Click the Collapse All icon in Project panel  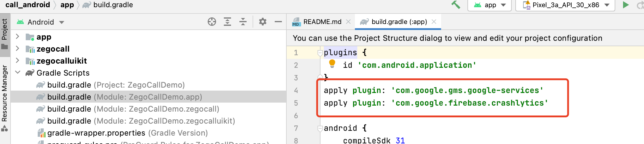click(243, 22)
